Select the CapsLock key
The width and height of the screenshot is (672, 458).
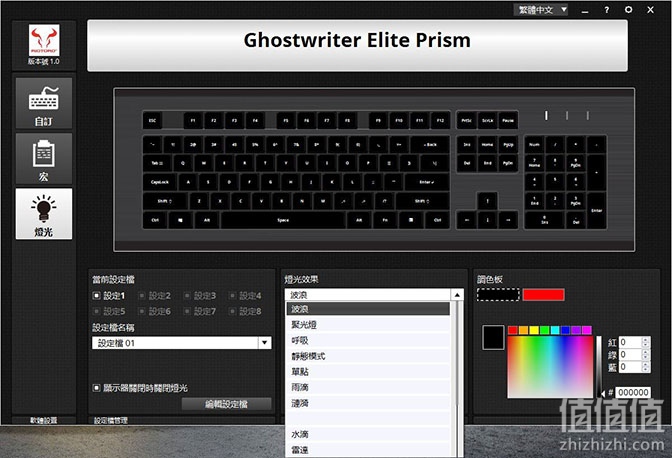tap(160, 182)
